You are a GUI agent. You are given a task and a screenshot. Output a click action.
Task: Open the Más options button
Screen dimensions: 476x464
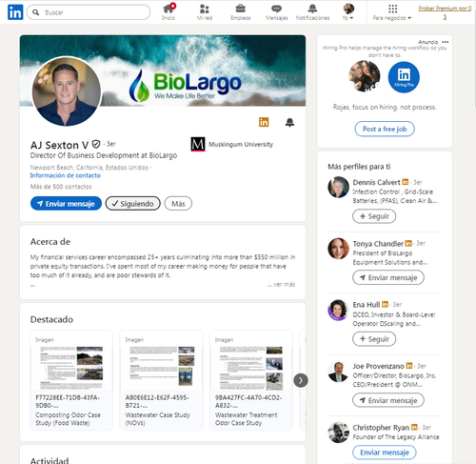click(x=178, y=204)
